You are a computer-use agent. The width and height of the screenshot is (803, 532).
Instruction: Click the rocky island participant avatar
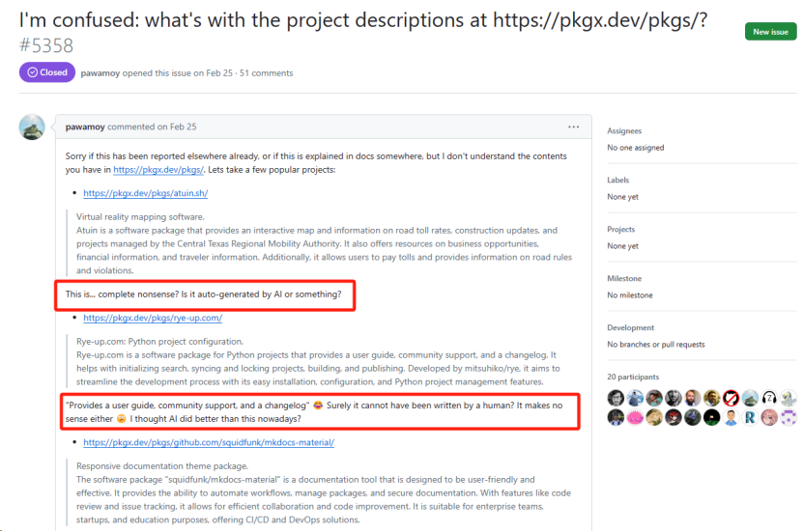pyautogui.click(x=750, y=398)
